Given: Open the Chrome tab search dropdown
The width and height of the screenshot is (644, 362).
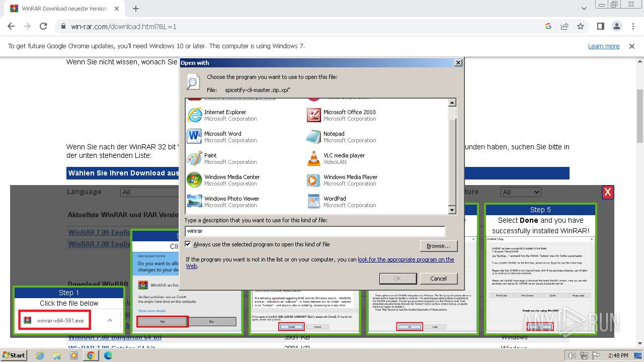Looking at the screenshot, I should (x=584, y=9).
